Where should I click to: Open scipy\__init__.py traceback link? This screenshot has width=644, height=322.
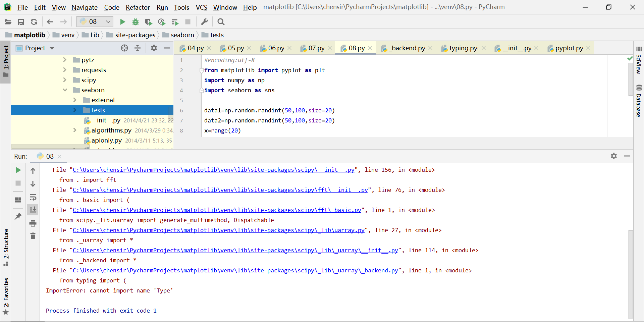214,170
